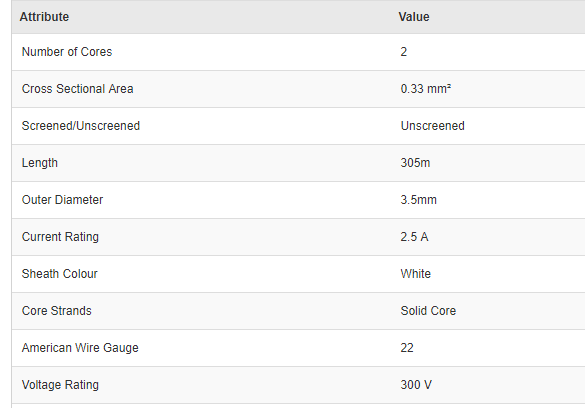Select the Sheath Colour attribute
Viewport: 585px width, 408px height.
[x=60, y=274]
